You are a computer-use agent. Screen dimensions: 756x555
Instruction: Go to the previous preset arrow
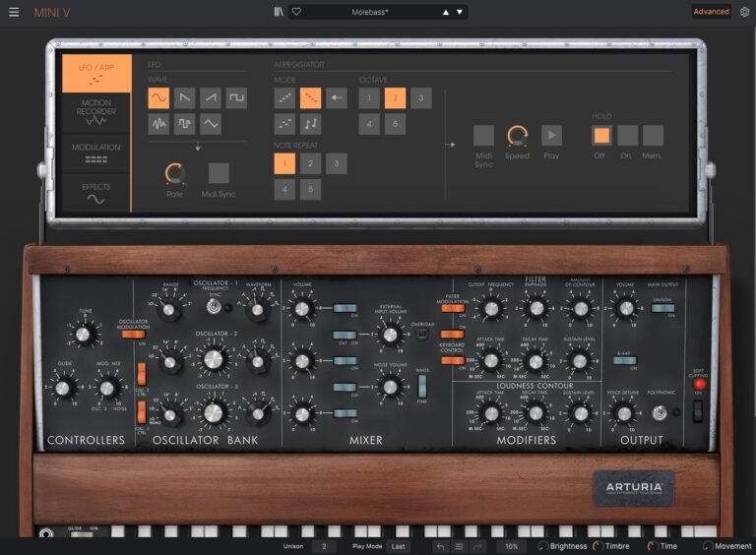pyautogui.click(x=446, y=13)
